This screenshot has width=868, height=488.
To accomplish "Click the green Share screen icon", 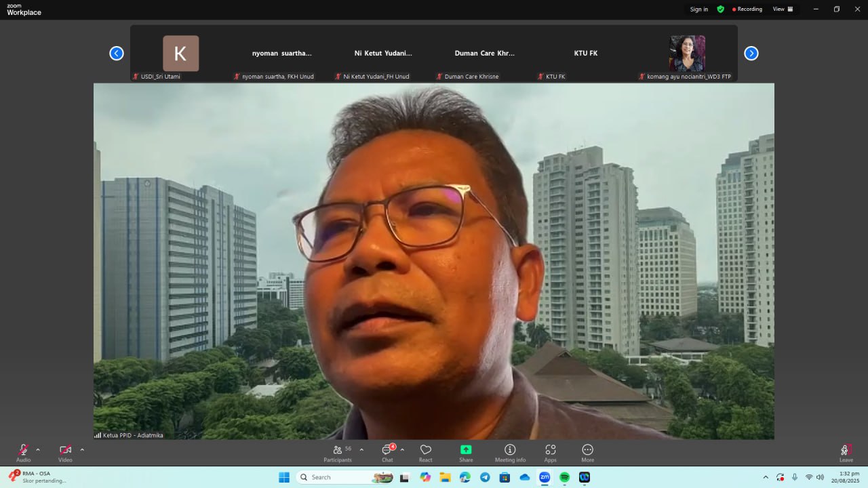I will coord(466,450).
